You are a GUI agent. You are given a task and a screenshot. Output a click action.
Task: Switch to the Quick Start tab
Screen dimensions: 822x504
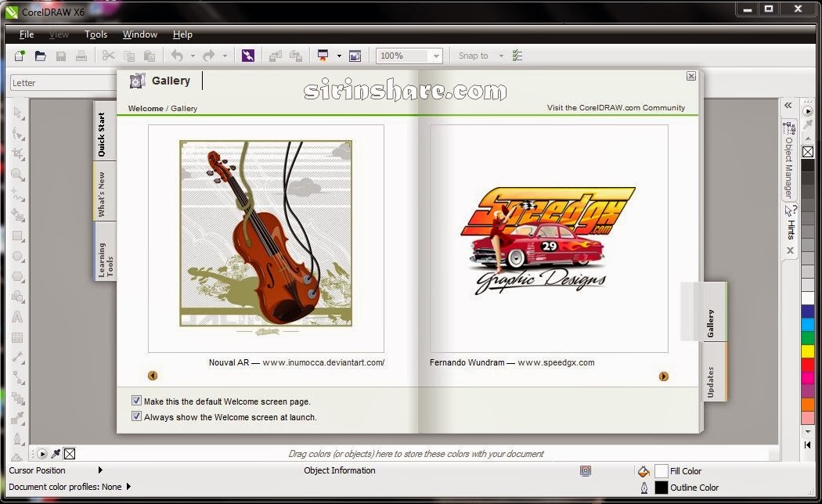pyautogui.click(x=104, y=132)
